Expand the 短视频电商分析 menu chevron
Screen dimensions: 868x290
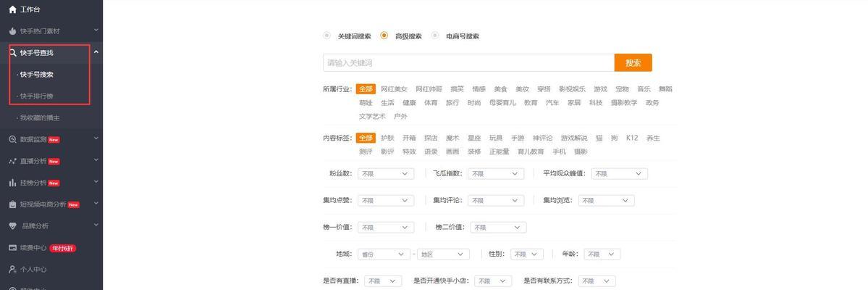click(96, 203)
